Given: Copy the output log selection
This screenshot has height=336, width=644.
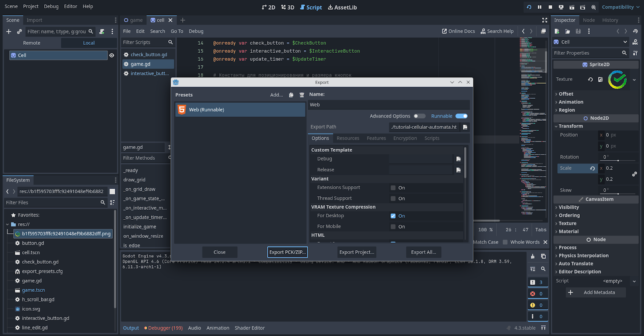Looking at the screenshot, I should [543, 256].
